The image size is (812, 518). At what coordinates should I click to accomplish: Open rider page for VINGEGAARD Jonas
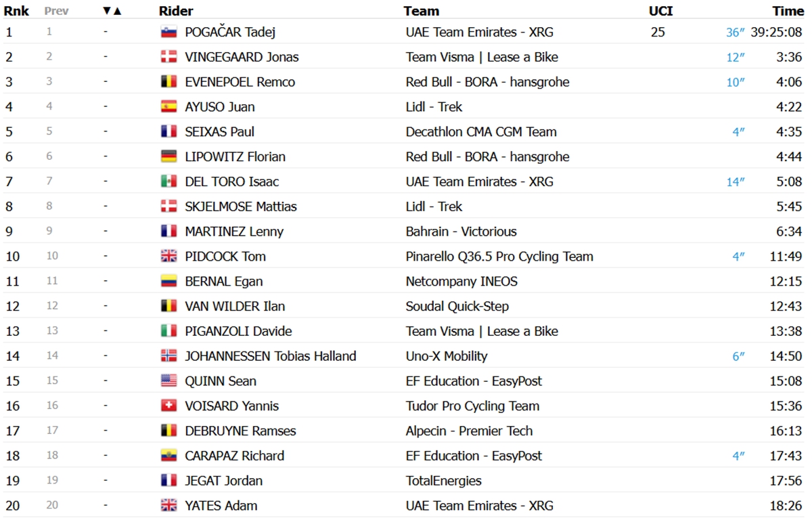(242, 57)
